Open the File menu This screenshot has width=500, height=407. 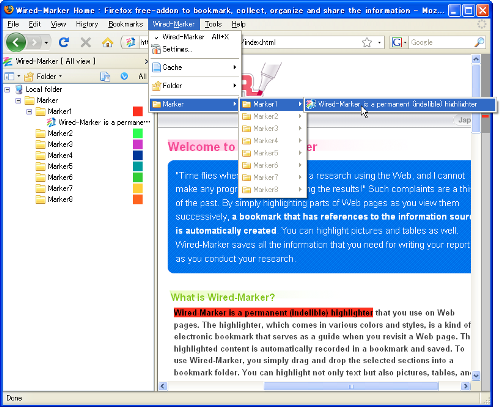[13, 24]
